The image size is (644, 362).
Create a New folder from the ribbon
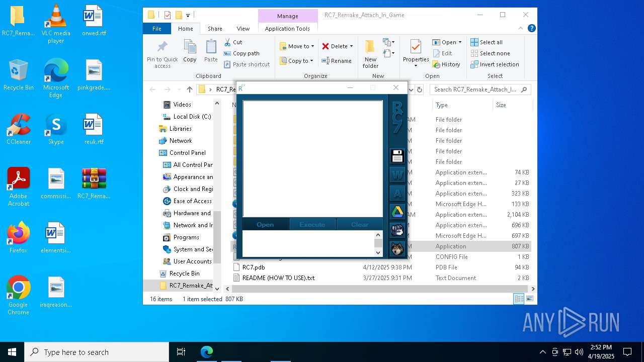tap(370, 54)
